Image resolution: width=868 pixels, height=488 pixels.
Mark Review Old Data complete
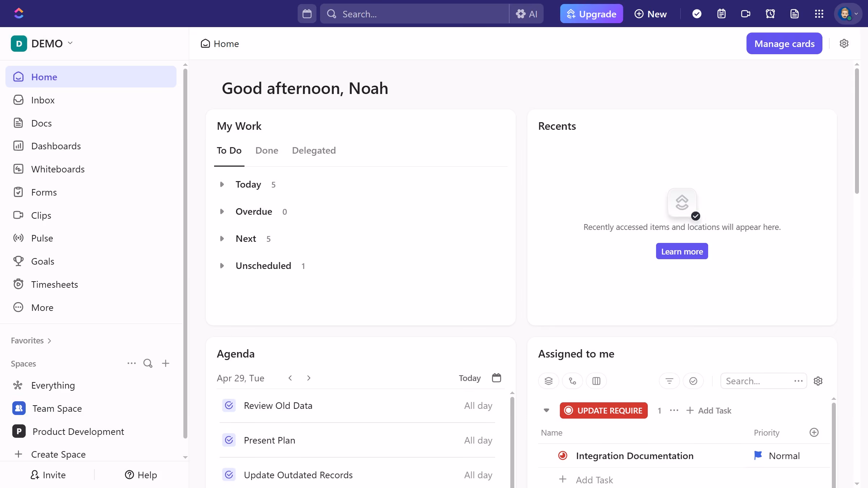coord(229,406)
